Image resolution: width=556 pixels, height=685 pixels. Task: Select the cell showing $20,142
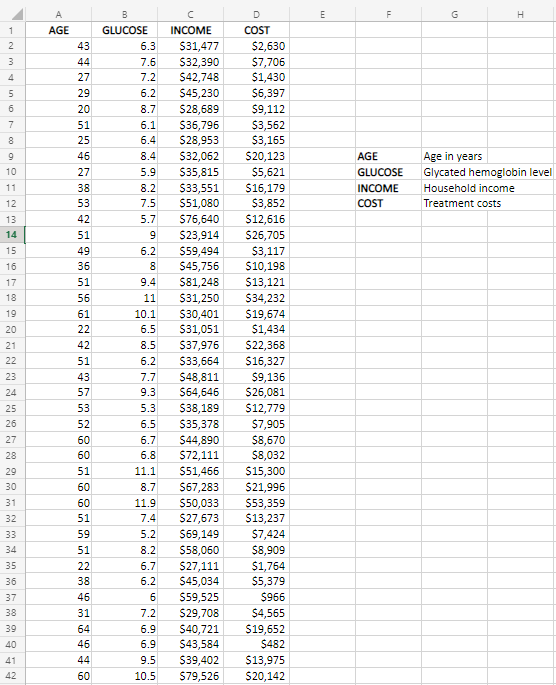point(256,676)
